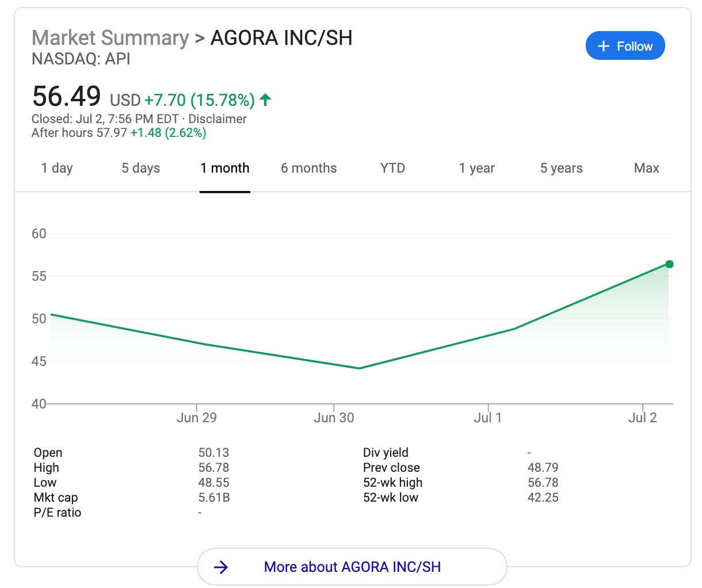Click the Jun 30 axis label
Viewport: 702px width, 588px height.
[x=334, y=418]
